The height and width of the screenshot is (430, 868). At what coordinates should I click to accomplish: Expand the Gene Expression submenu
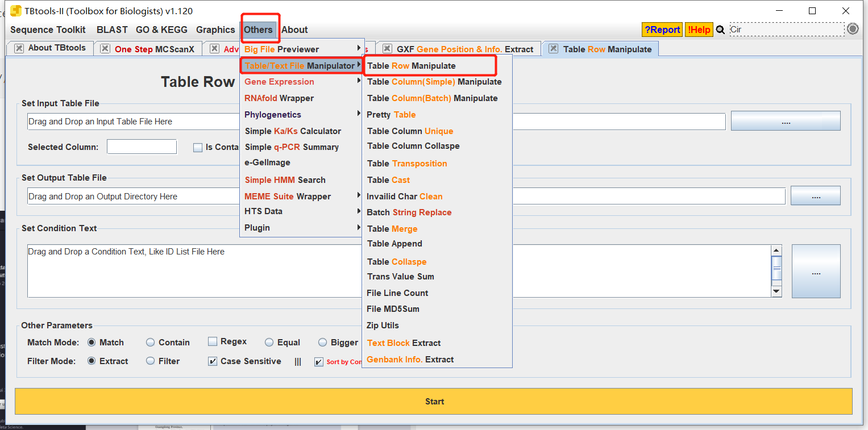pyautogui.click(x=301, y=82)
